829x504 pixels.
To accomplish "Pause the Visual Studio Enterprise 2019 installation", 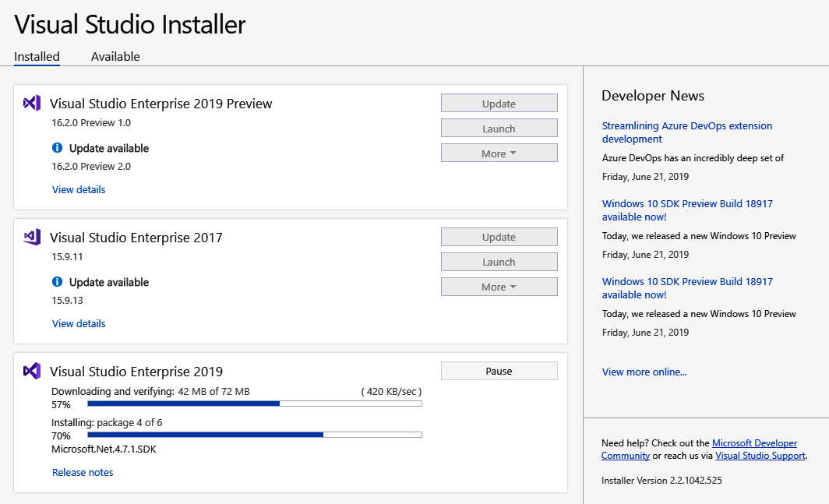I will coord(499,372).
